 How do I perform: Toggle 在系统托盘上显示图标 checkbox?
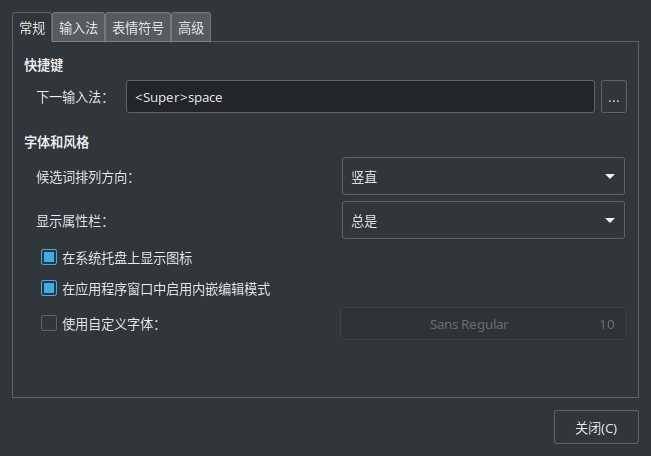(49, 257)
